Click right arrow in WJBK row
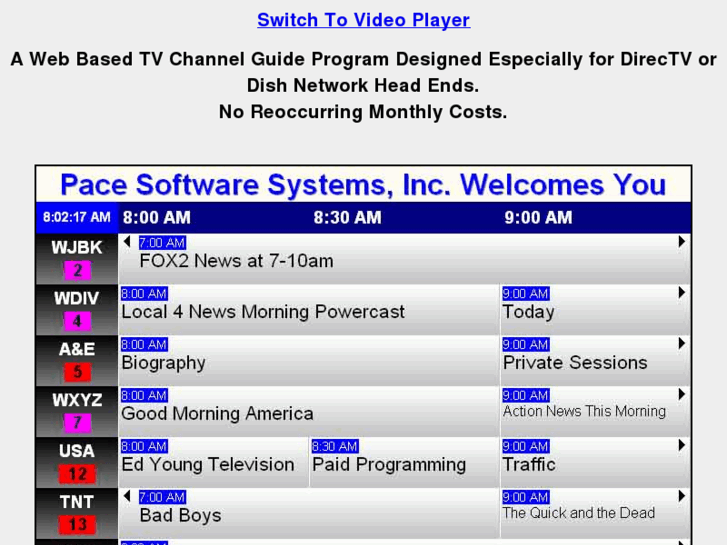Viewport: 727px width, 545px height. [x=682, y=241]
